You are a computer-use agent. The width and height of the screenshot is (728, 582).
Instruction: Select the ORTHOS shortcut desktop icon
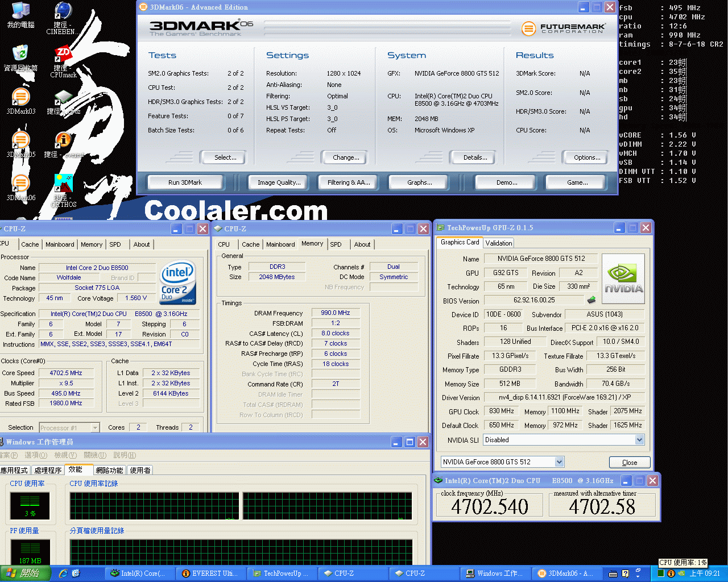(63, 190)
